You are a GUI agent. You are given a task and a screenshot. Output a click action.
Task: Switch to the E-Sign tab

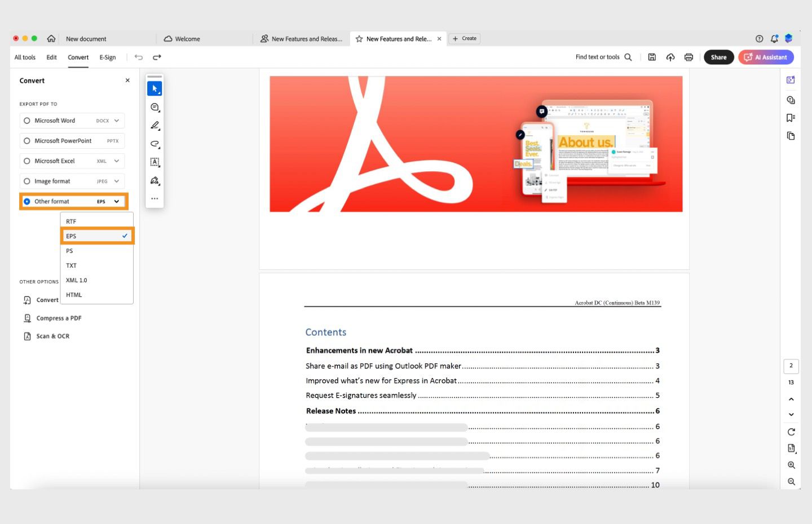point(107,57)
